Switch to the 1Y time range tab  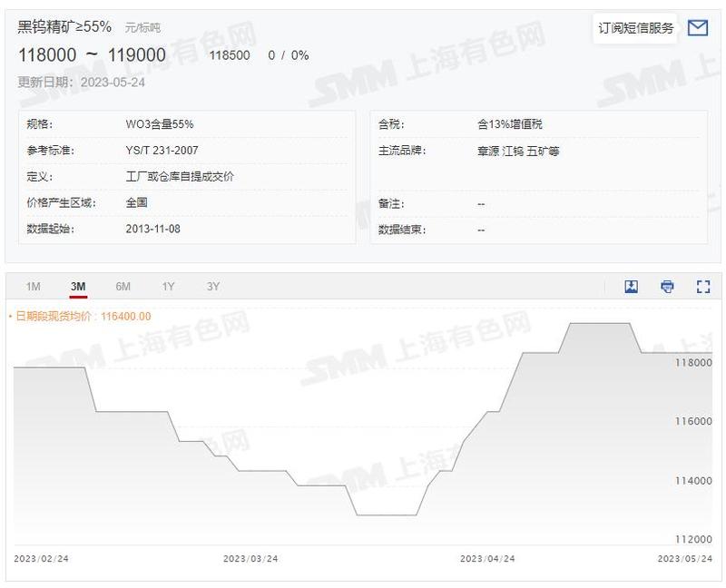(166, 286)
